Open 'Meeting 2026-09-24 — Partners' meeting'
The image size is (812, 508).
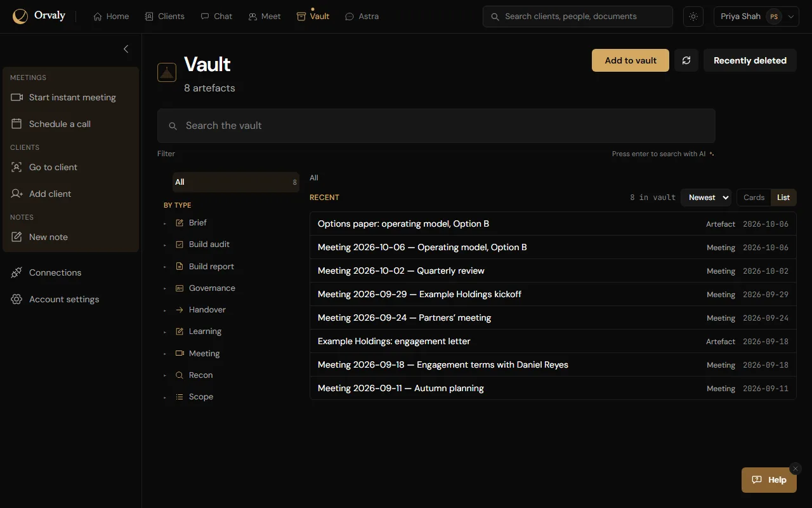coord(553,317)
